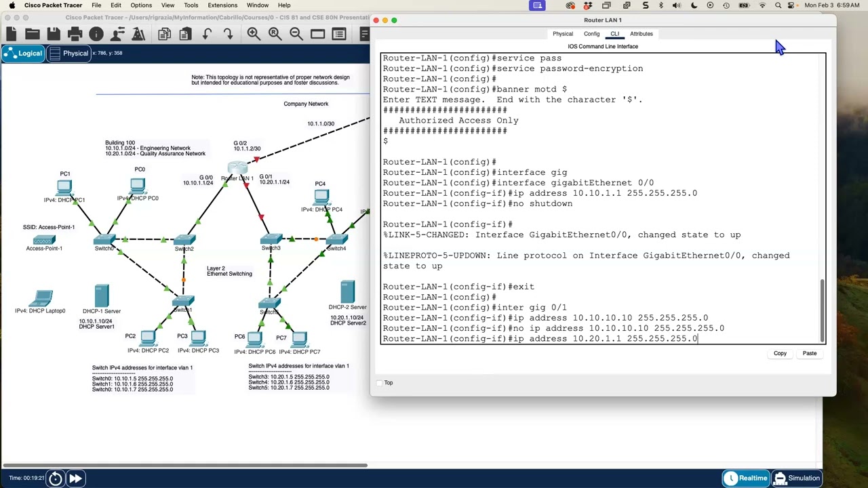Click the Copy icon in main toolbar

pyautogui.click(x=164, y=34)
